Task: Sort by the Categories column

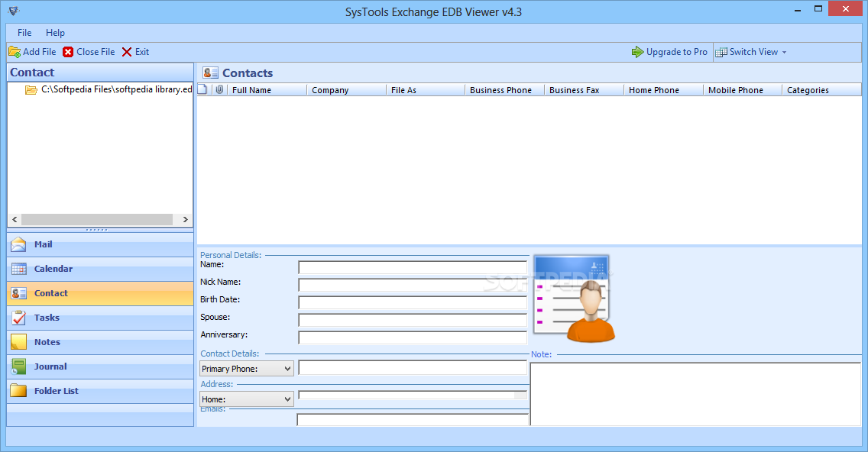Action: click(822, 90)
